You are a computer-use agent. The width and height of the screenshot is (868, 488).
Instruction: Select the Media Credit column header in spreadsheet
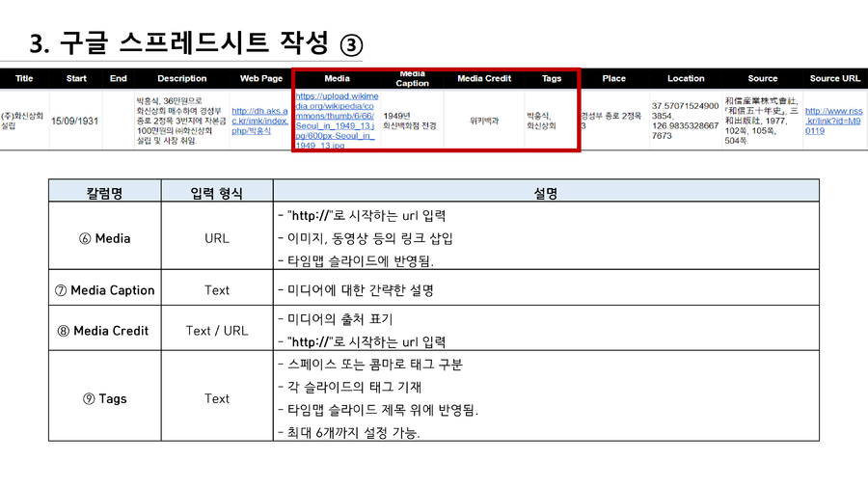(x=484, y=78)
